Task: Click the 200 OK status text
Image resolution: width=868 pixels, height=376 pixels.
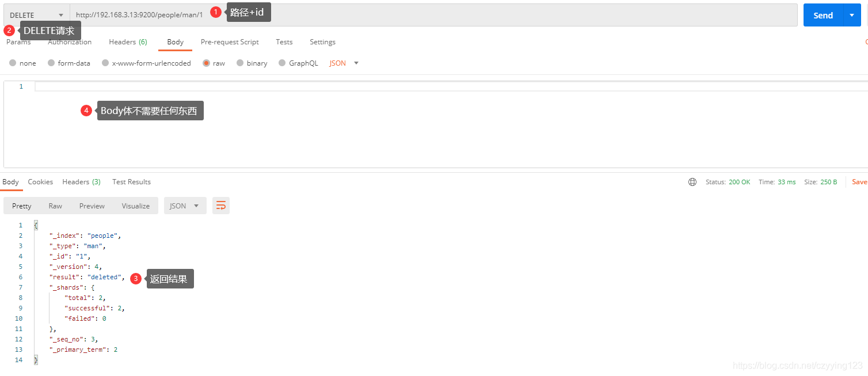Action: 739,182
